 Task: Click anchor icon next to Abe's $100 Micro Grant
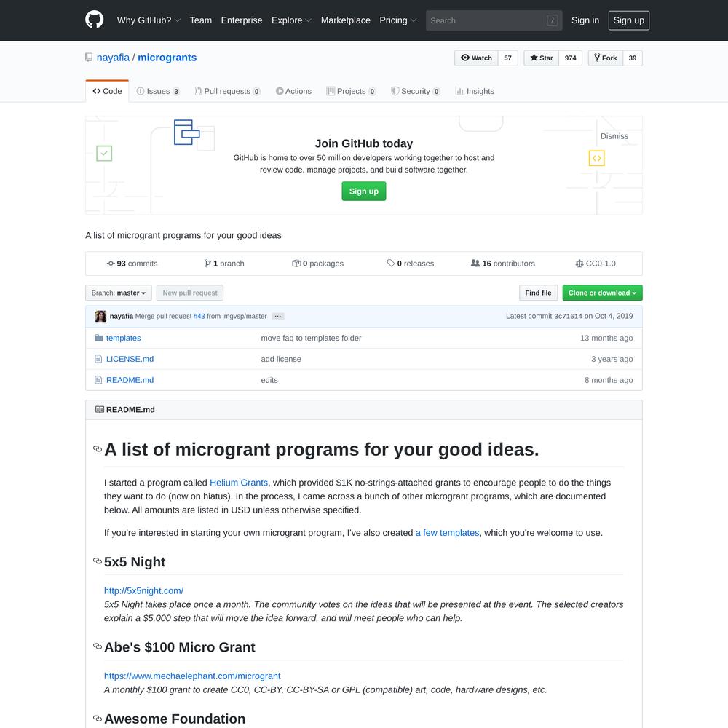[98, 646]
